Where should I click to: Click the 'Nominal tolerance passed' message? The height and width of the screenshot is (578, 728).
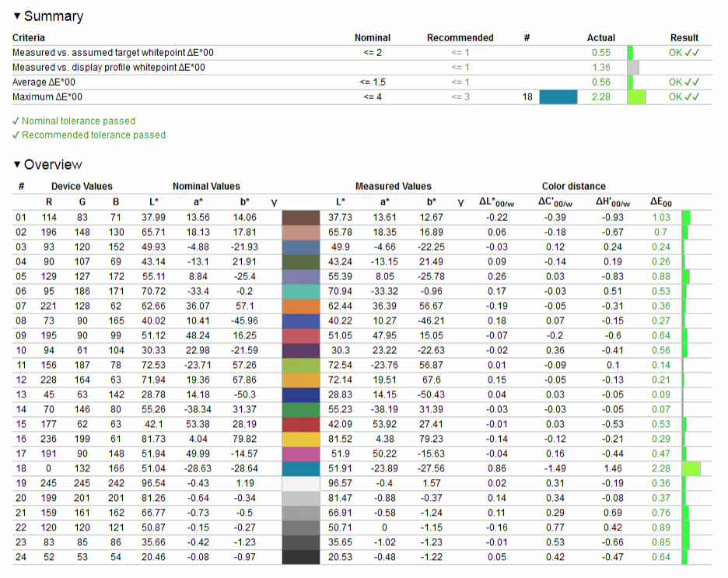78,121
